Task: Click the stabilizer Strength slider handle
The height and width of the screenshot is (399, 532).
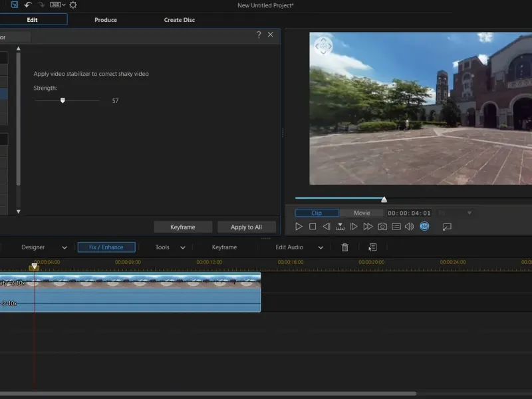Action: [x=63, y=100]
